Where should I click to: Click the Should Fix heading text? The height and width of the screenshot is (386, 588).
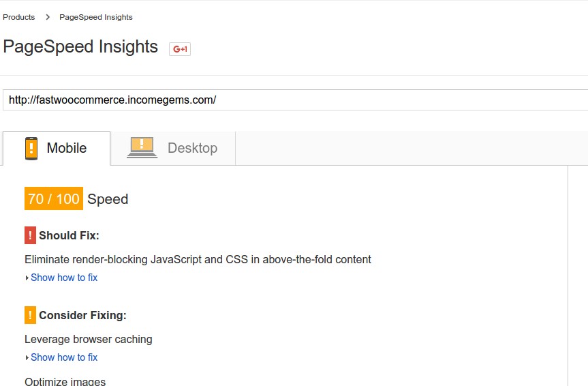click(x=69, y=235)
